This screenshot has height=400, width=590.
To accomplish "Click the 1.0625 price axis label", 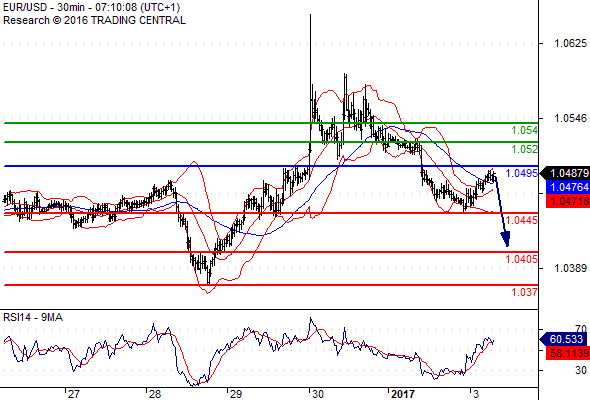I will pyautogui.click(x=570, y=43).
